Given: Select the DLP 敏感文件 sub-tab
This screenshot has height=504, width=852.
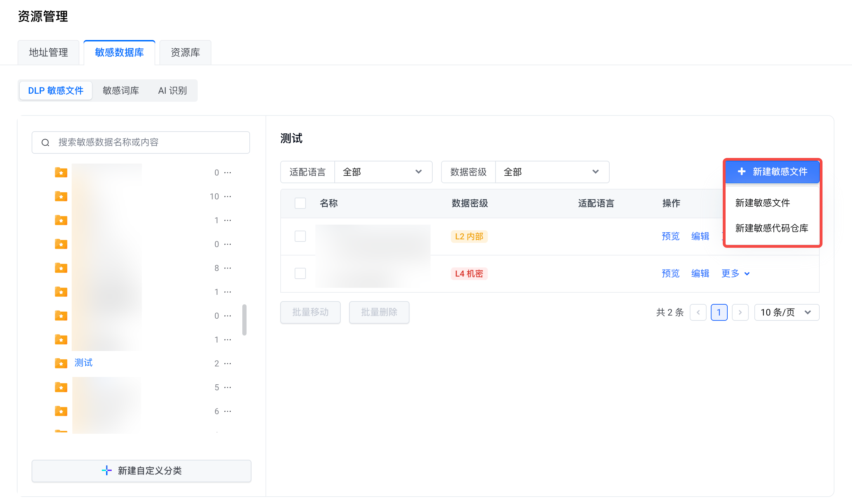Looking at the screenshot, I should point(56,91).
